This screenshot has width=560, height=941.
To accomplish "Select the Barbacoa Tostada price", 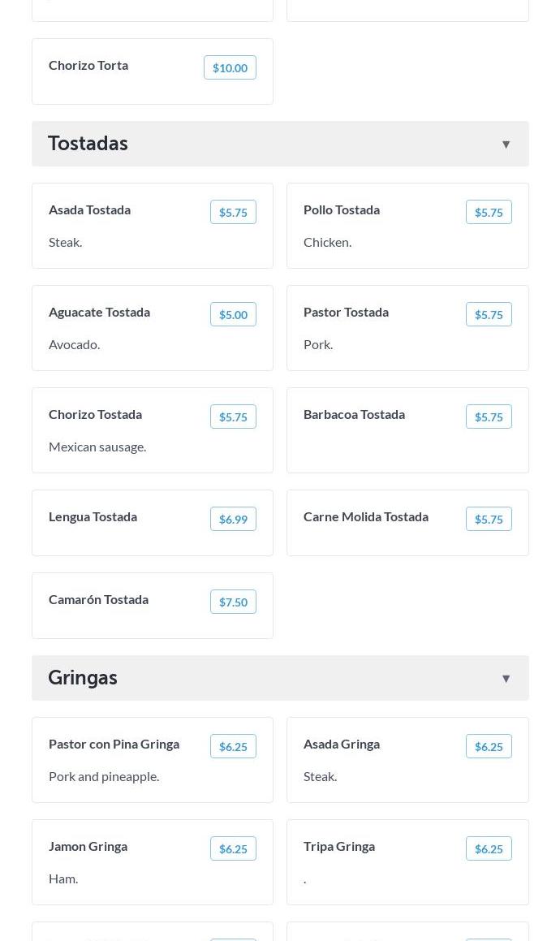I will 489,417.
